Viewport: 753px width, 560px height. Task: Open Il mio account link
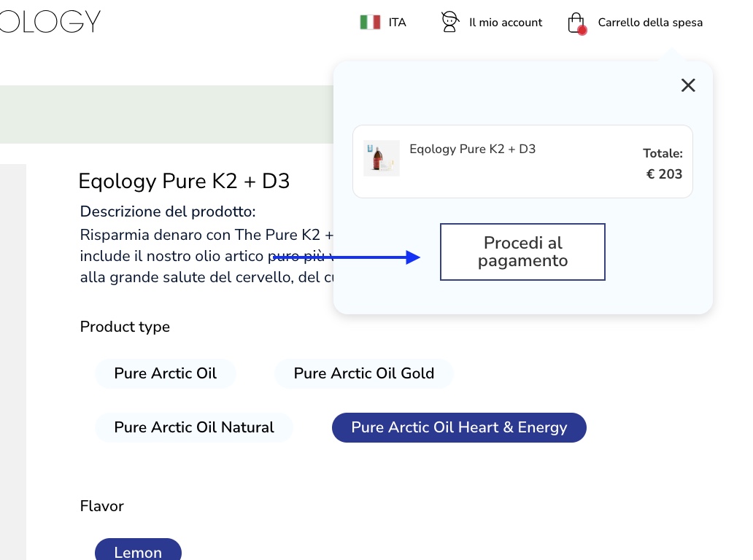coord(505,23)
